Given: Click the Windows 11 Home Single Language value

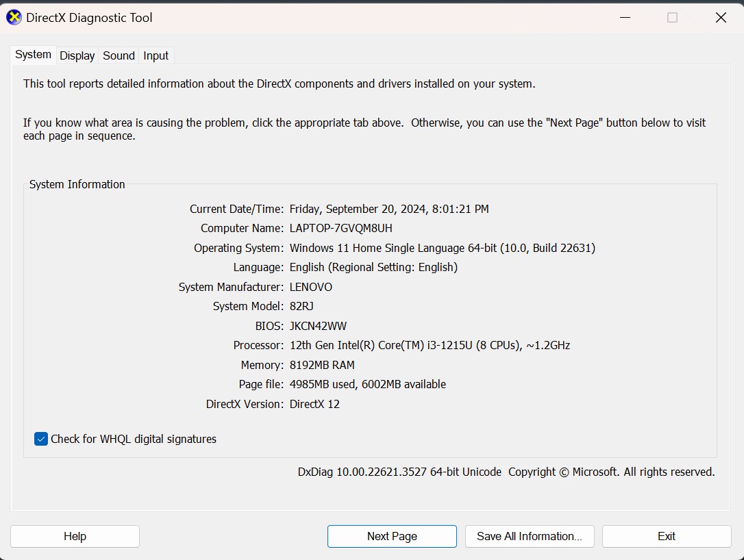Looking at the screenshot, I should tap(443, 248).
